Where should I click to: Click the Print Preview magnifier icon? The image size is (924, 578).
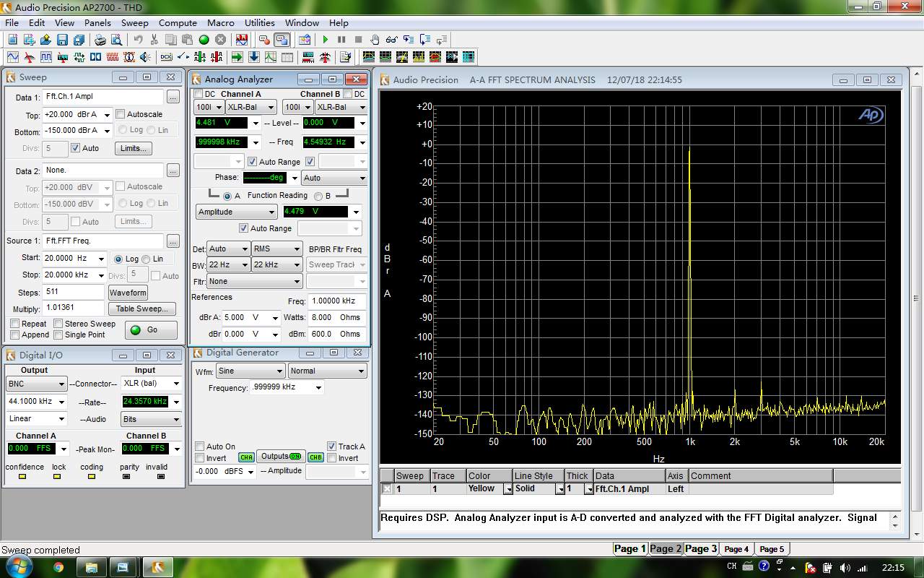click(116, 40)
